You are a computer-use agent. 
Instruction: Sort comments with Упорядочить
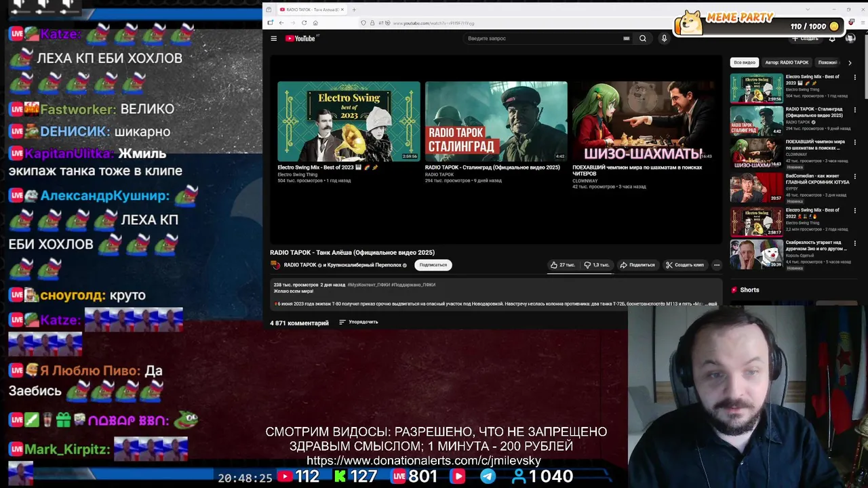[359, 322]
